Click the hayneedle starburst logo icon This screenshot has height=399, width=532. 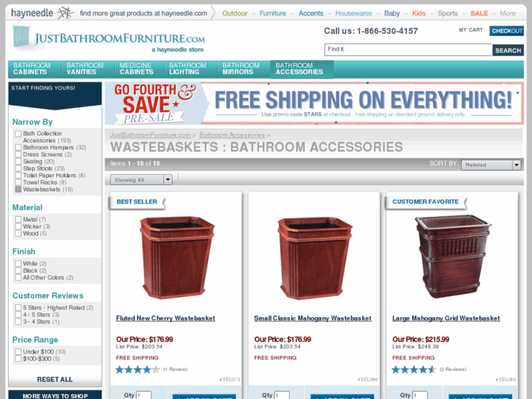[65, 13]
